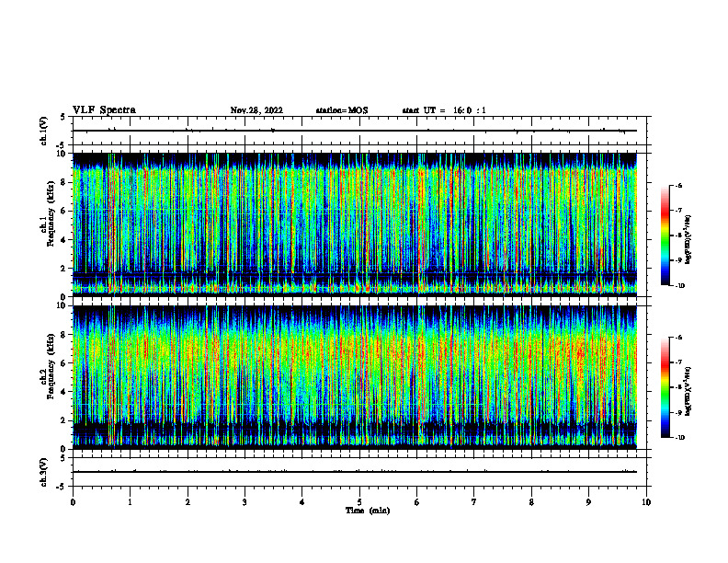Click the Time (min) axis title
728x563 pixels.
click(x=368, y=511)
